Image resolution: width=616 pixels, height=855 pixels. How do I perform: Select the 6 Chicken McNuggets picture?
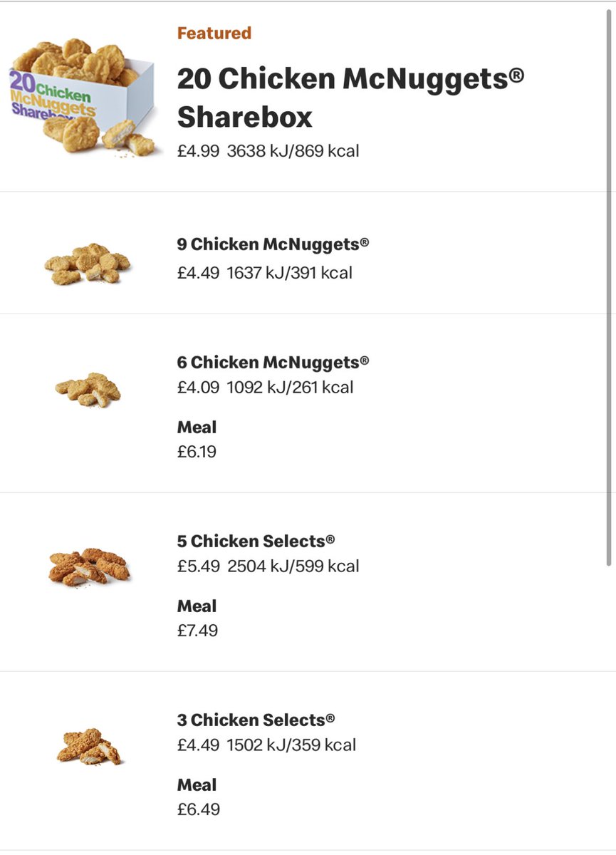point(88,390)
